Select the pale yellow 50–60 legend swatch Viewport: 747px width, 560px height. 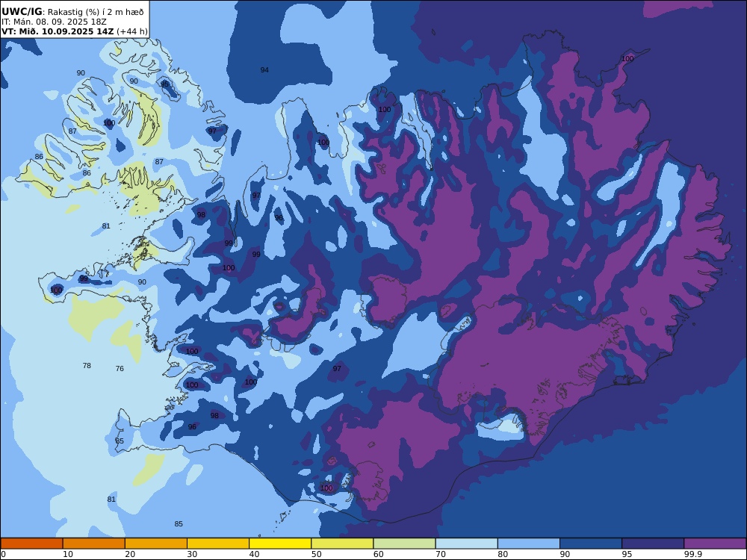pos(342,544)
